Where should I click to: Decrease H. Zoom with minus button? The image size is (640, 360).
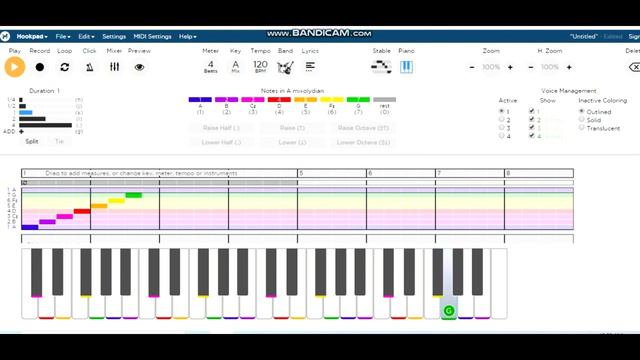pyautogui.click(x=531, y=67)
